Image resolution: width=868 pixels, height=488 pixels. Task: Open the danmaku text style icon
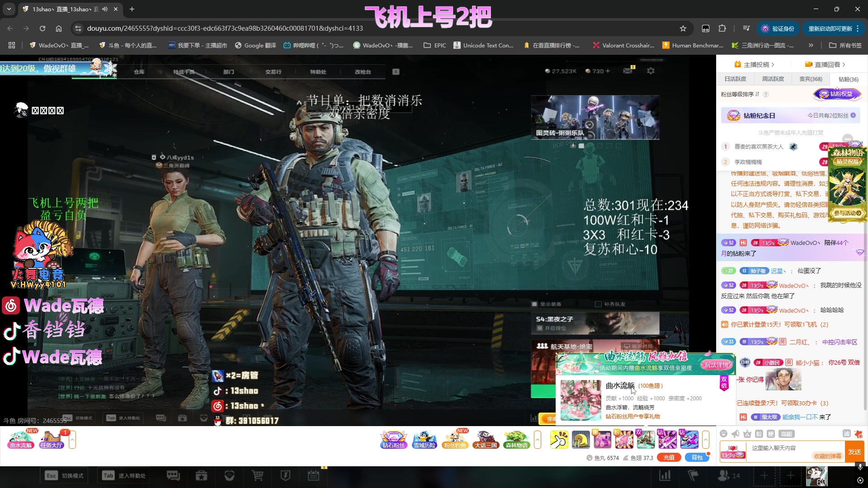747,434
